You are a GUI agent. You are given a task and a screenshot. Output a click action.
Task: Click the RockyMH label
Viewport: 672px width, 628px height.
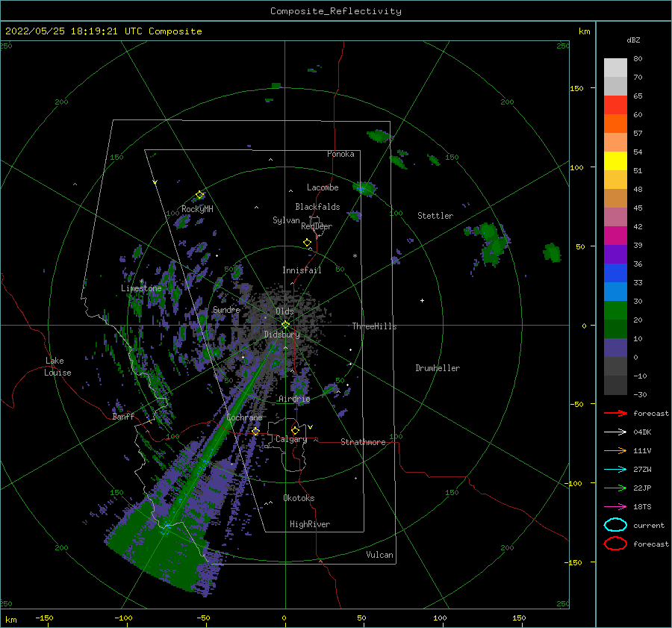point(197,209)
